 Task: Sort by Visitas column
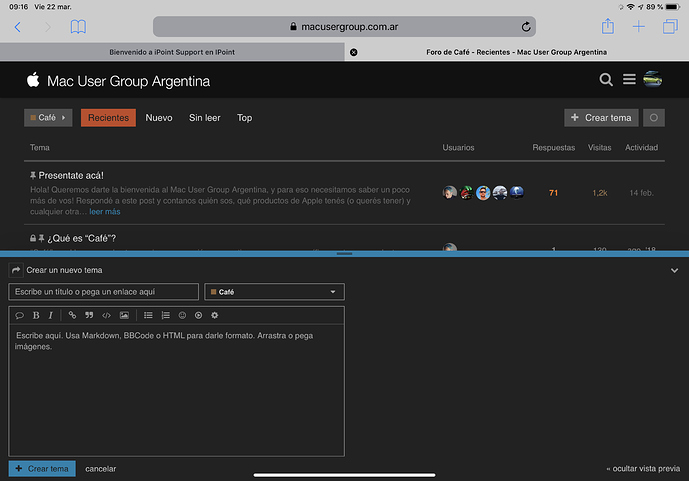pyautogui.click(x=599, y=148)
